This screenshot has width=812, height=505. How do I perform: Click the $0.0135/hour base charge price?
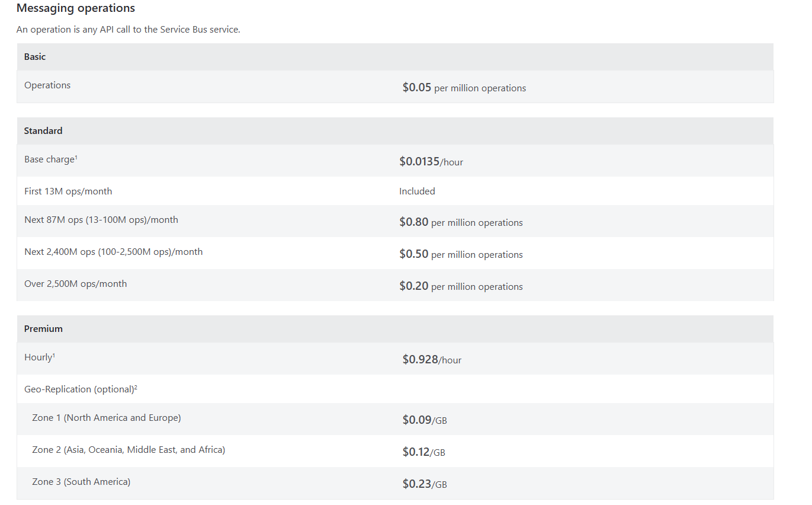(431, 161)
